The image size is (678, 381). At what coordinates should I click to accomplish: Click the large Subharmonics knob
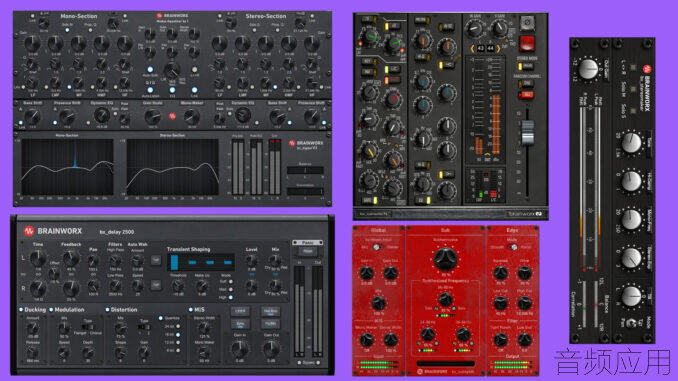click(445, 259)
